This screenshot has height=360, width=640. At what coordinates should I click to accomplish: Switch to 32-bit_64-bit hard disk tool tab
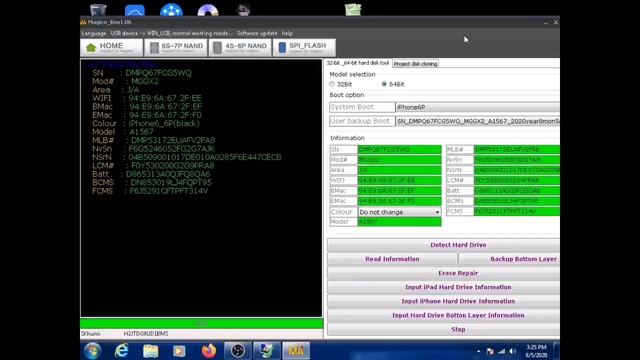pos(358,63)
